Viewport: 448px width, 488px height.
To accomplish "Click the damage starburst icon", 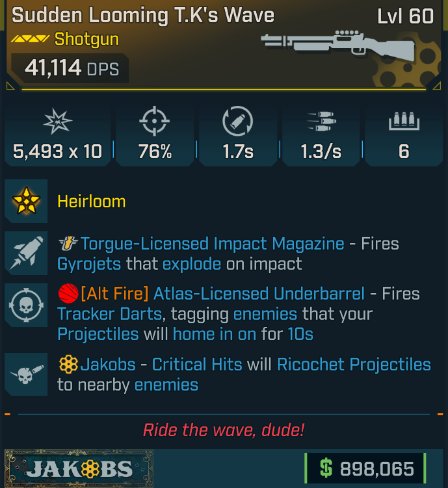I will pos(58,121).
